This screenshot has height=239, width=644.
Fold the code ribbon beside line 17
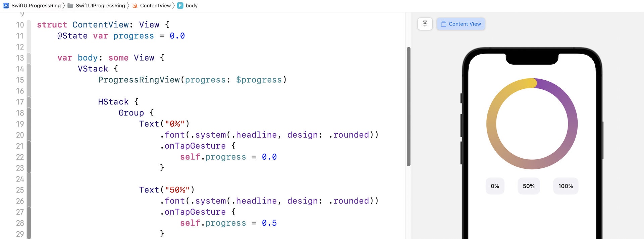pyautogui.click(x=29, y=102)
